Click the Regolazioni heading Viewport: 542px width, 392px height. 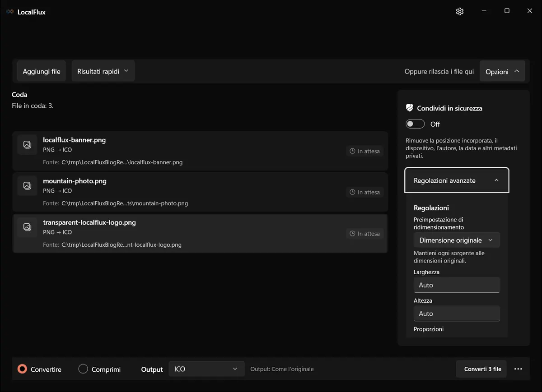(x=431, y=208)
